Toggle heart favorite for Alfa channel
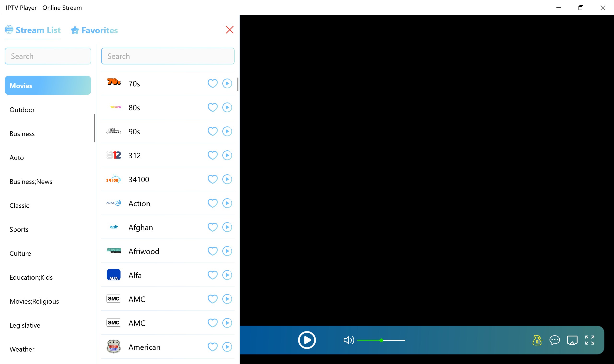Image resolution: width=614 pixels, height=364 pixels. pyautogui.click(x=213, y=275)
